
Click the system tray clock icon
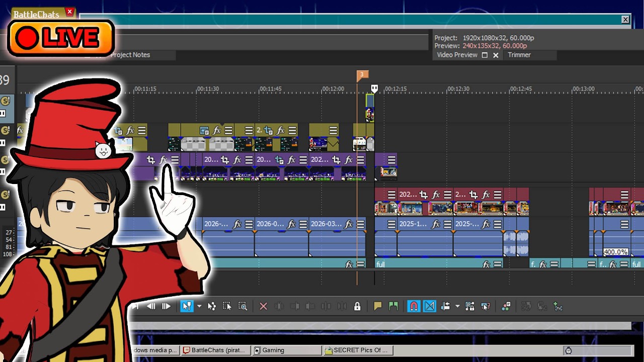(569, 350)
